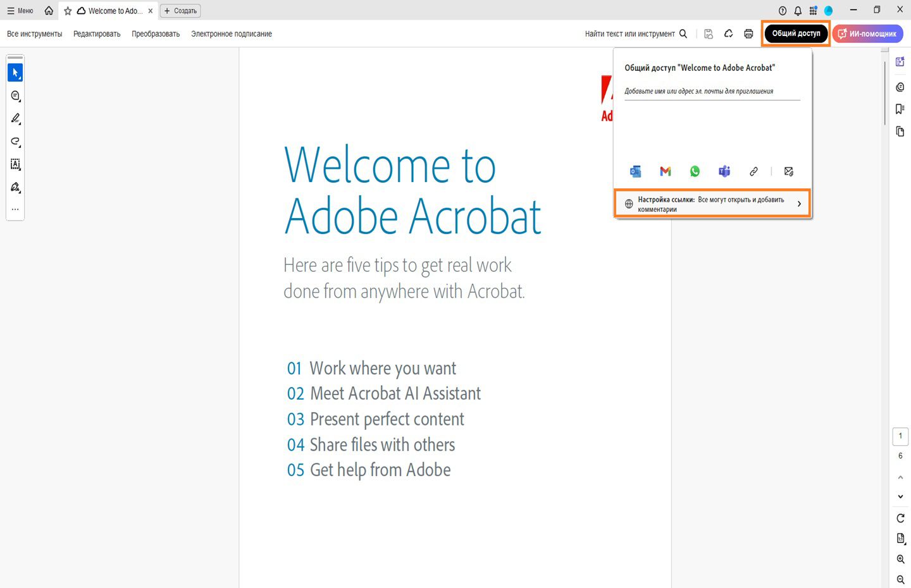Star the Welcome to Adobe document tab
911x588 pixels.
(68, 11)
